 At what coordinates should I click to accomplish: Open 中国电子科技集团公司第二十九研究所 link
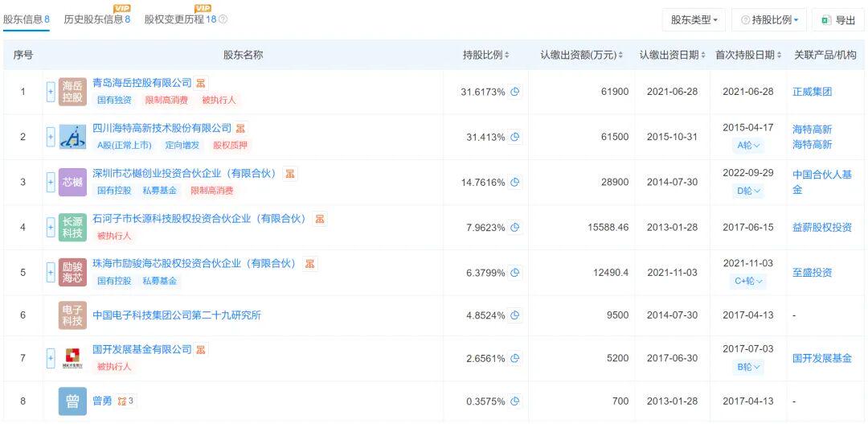coord(177,315)
